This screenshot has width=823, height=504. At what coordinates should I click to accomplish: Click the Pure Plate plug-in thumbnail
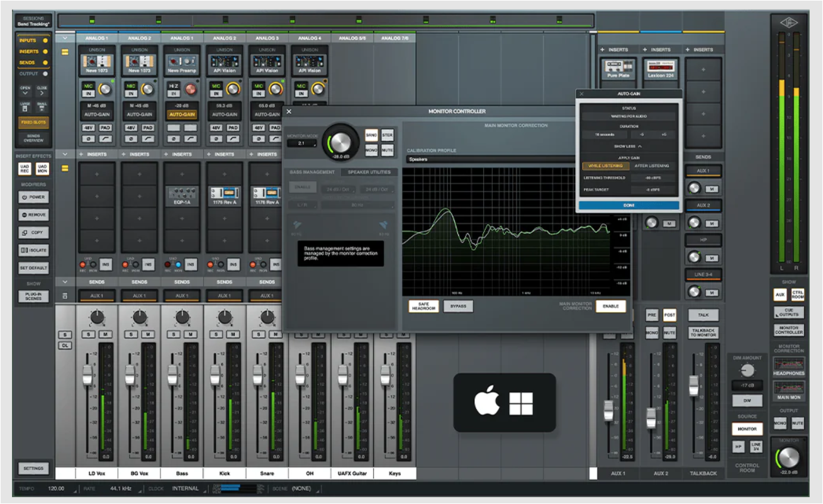[x=618, y=67]
